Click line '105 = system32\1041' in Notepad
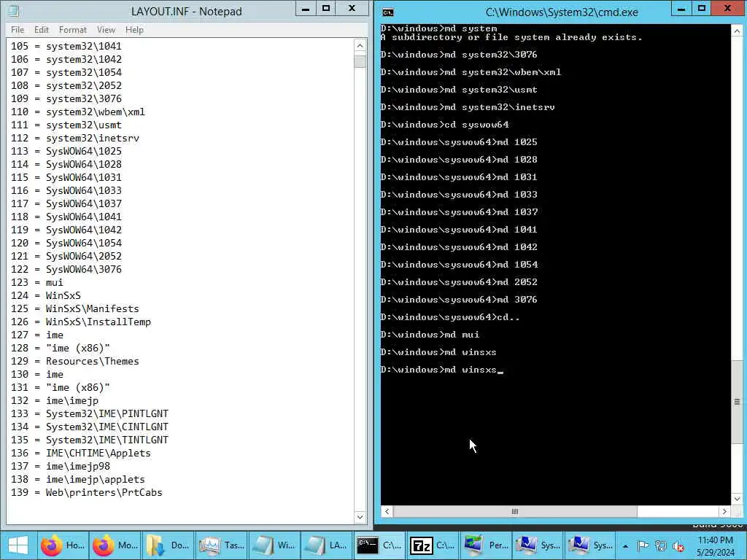This screenshot has width=747, height=560. [x=66, y=46]
